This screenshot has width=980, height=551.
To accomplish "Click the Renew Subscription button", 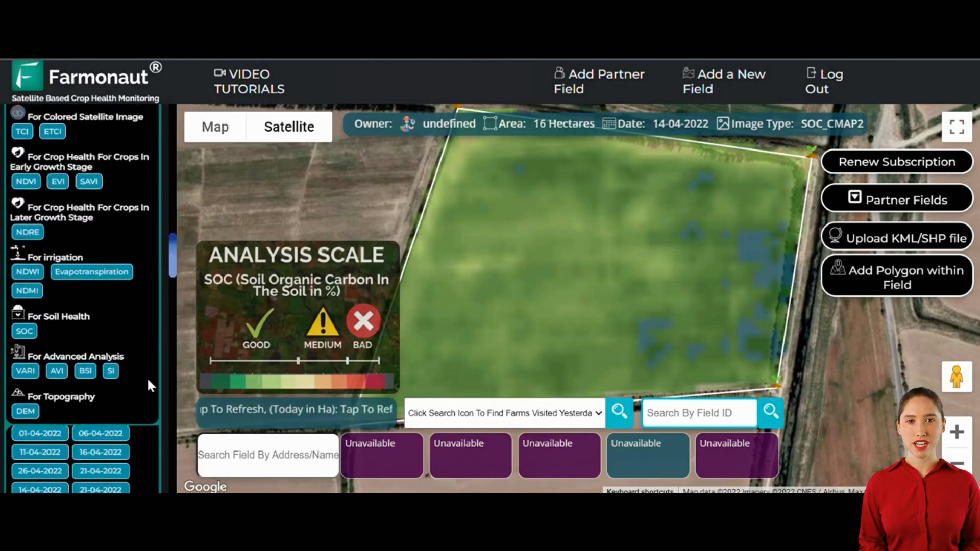I will coord(897,162).
